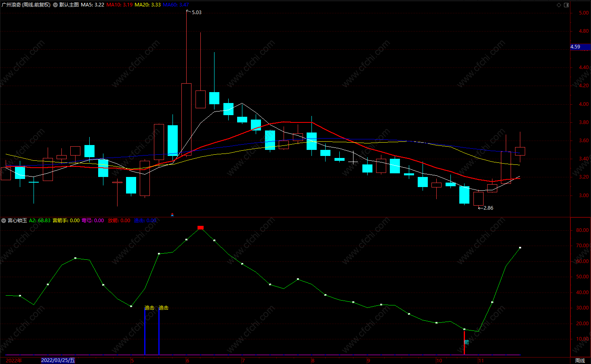591x364 pixels.
Task: Click the red square peak marker on the indicator line
Action: tap(201, 228)
